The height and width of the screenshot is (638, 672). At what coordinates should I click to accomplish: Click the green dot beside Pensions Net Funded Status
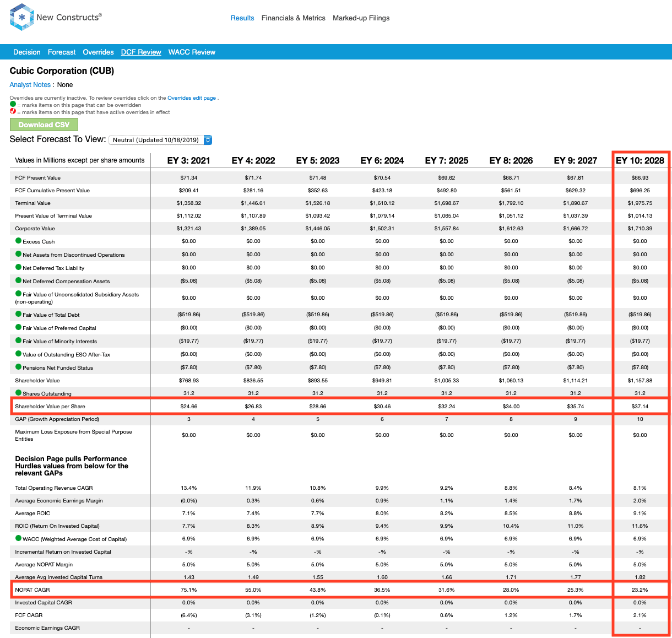click(x=19, y=367)
